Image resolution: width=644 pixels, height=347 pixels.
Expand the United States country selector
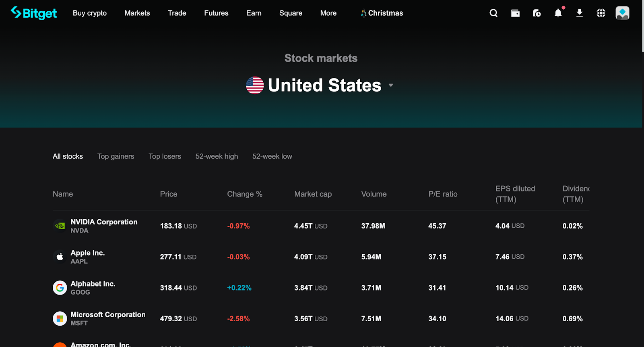tap(324, 85)
